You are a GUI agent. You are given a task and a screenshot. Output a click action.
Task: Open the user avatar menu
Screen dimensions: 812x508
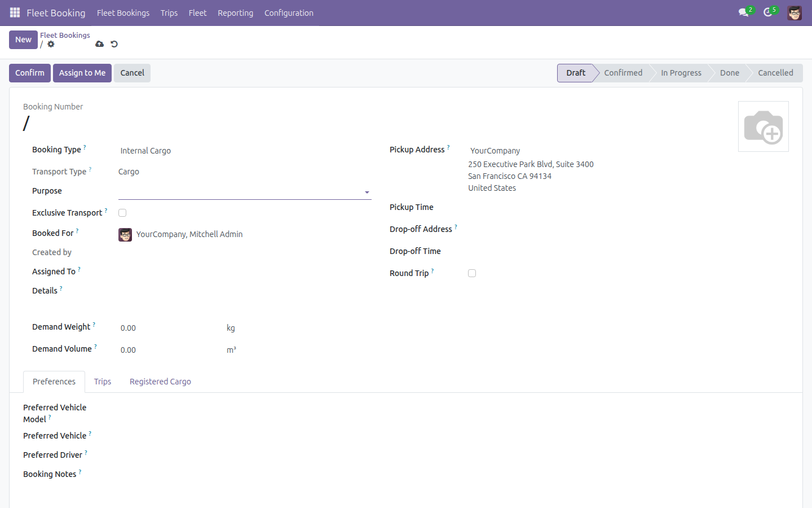click(x=795, y=12)
